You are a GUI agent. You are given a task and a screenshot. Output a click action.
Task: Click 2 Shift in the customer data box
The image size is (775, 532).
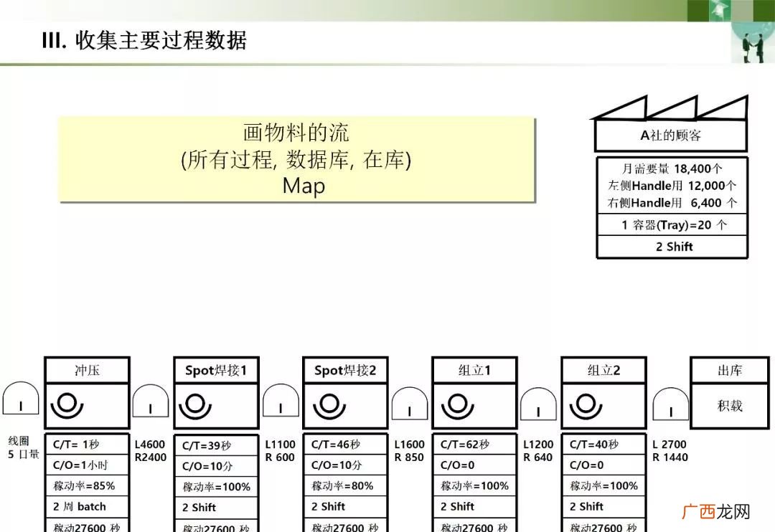tap(672, 247)
